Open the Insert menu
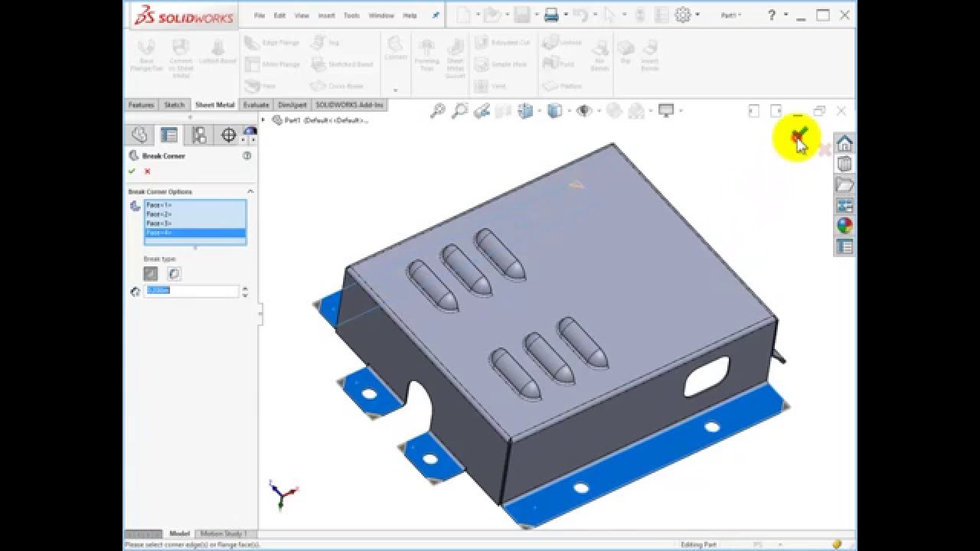This screenshot has height=551, width=980. (326, 15)
